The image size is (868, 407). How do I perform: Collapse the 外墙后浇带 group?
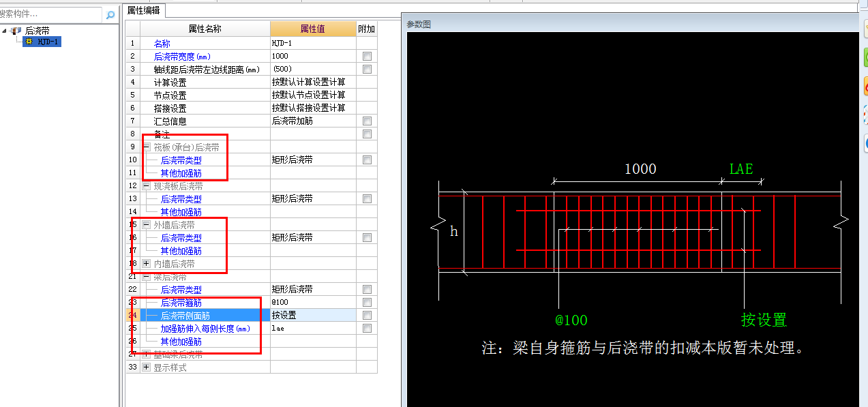pos(146,224)
